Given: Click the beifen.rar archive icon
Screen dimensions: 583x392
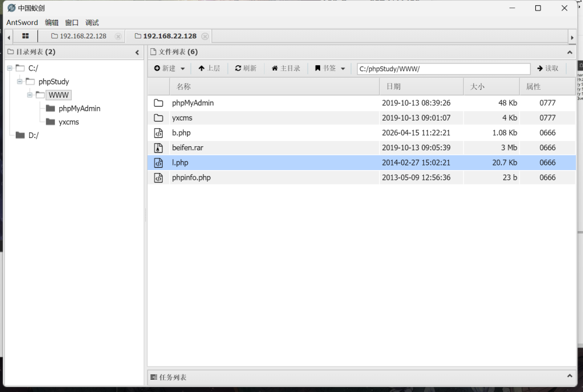Looking at the screenshot, I should click(x=159, y=148).
